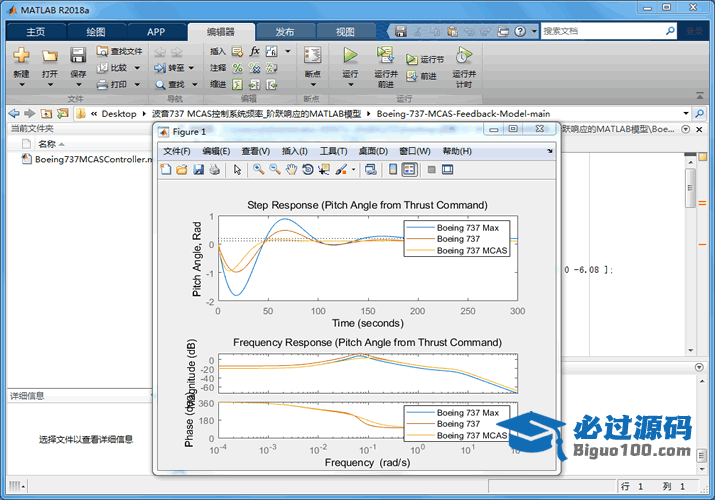Open the brush color dropdown in Figure 1
Viewport: 715px width, 500px height.
pos(353,170)
